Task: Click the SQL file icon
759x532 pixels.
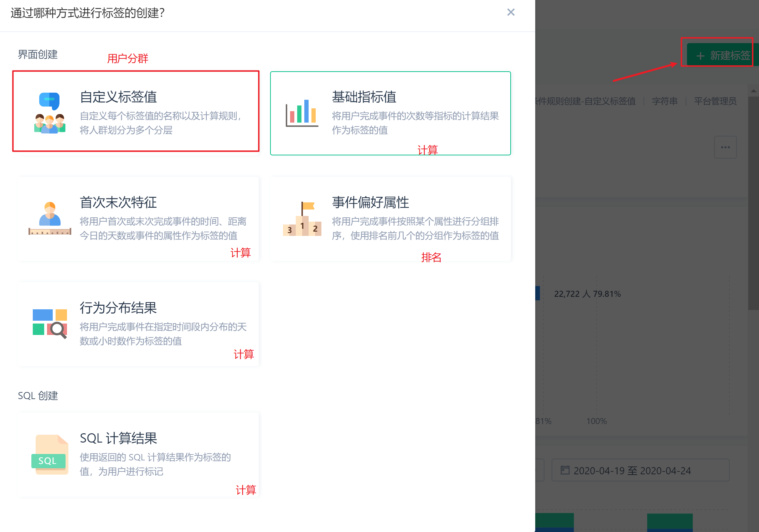Action: 50,454
